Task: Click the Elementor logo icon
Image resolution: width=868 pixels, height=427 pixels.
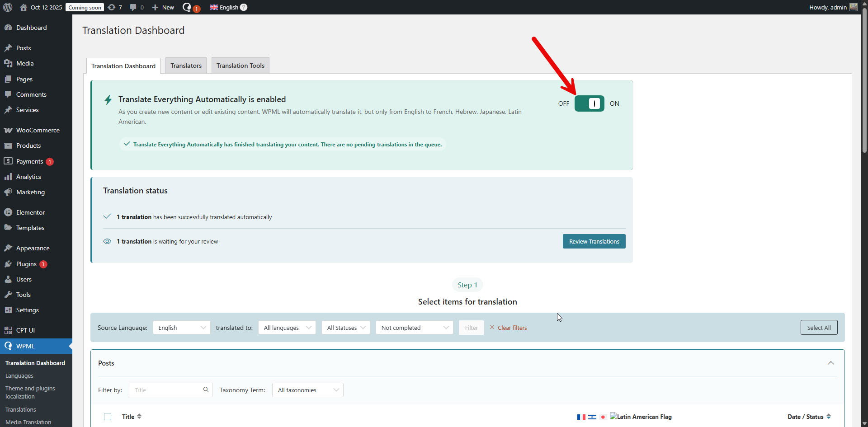Action: coord(8,212)
